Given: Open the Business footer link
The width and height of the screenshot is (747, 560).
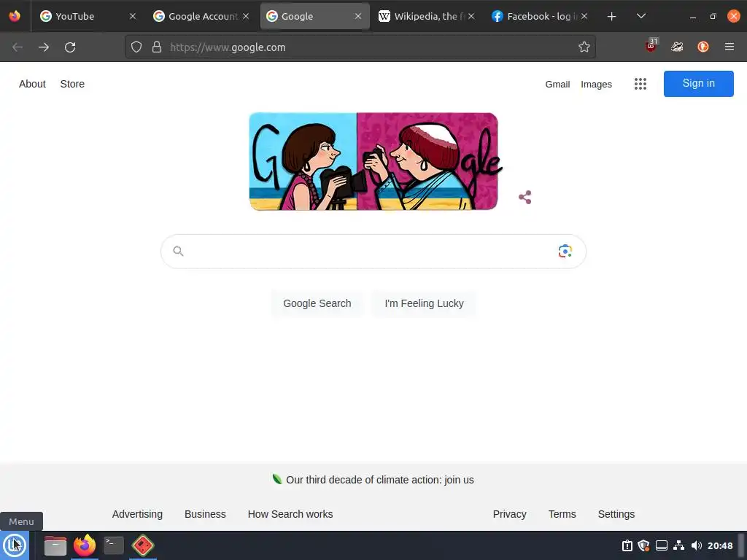Looking at the screenshot, I should point(205,514).
